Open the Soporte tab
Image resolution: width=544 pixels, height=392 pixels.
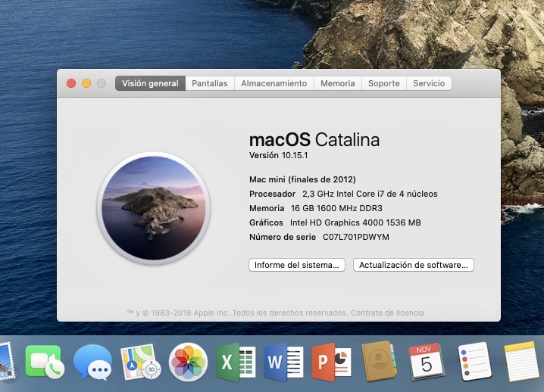coord(383,83)
